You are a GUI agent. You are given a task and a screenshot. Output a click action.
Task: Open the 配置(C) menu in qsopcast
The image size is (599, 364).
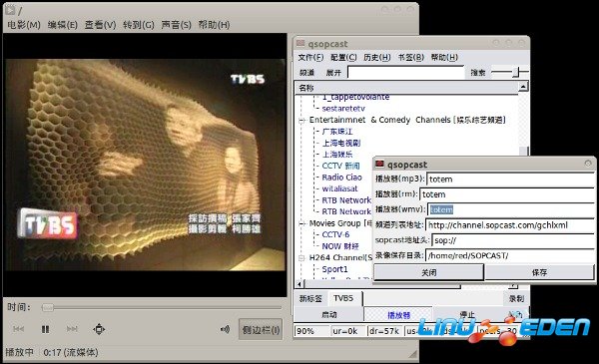pyautogui.click(x=343, y=57)
